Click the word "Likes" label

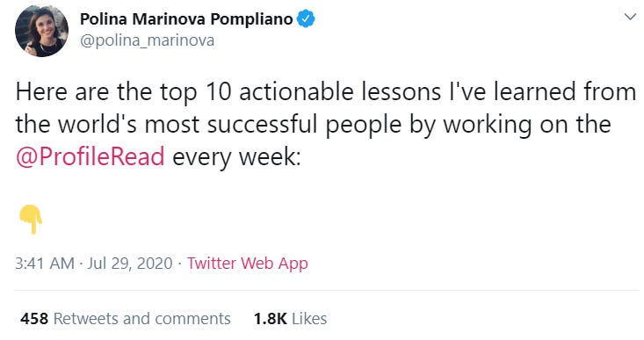[x=309, y=319]
